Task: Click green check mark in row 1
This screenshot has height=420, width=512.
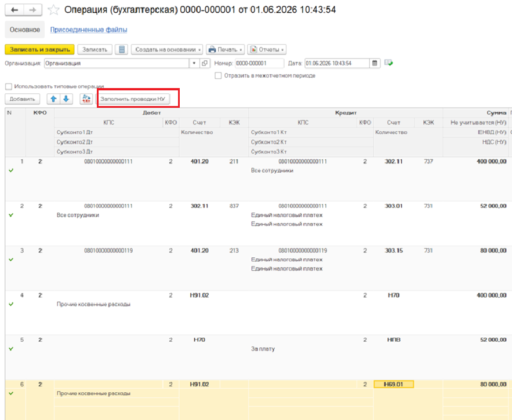Action: [x=11, y=170]
